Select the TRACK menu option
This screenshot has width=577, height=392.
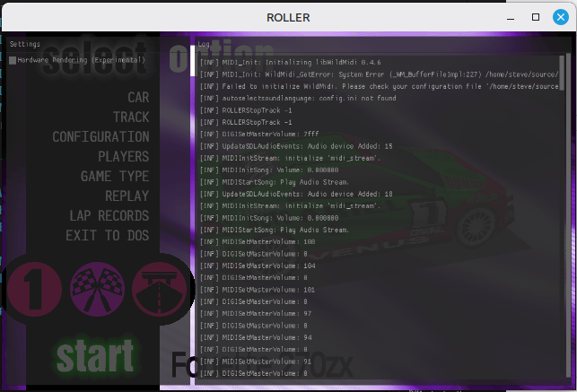[131, 118]
